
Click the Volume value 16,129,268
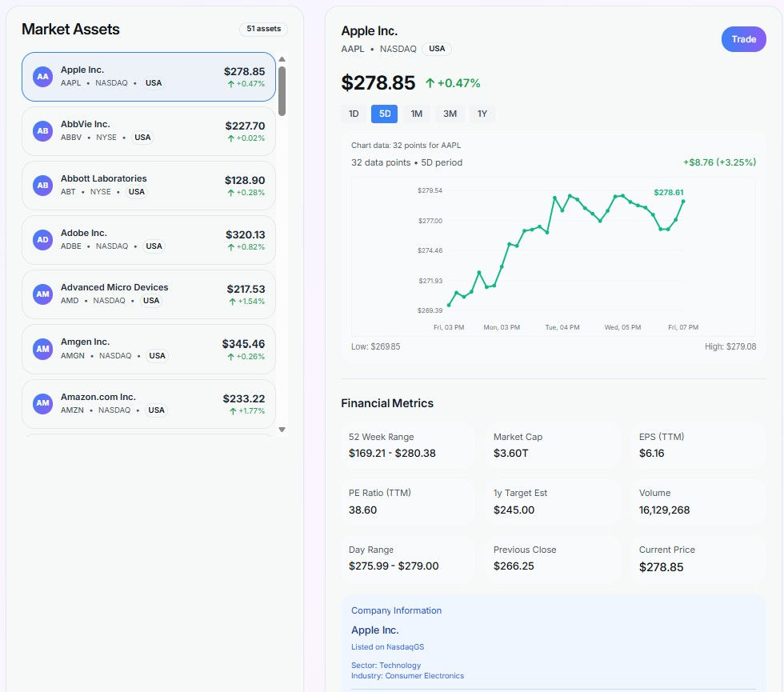(x=664, y=510)
